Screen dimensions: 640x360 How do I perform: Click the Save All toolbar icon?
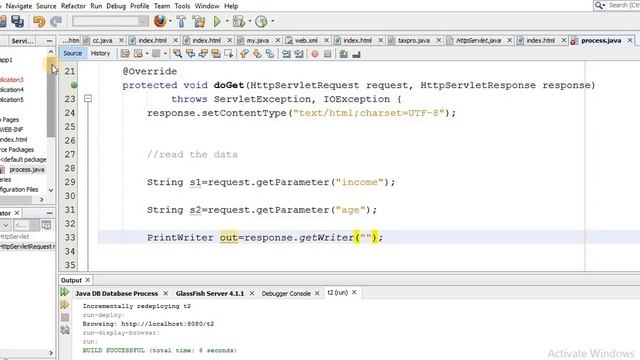pos(17,21)
